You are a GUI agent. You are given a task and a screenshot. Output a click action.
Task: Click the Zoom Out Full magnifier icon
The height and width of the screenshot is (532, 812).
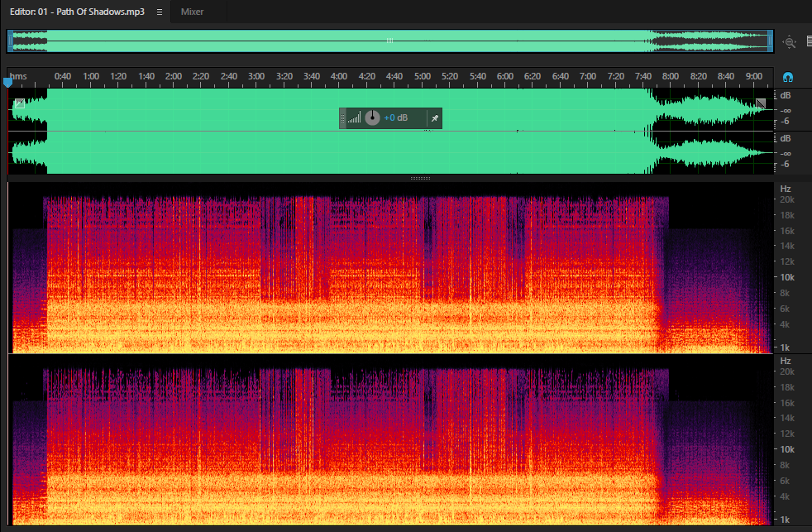pyautogui.click(x=789, y=42)
